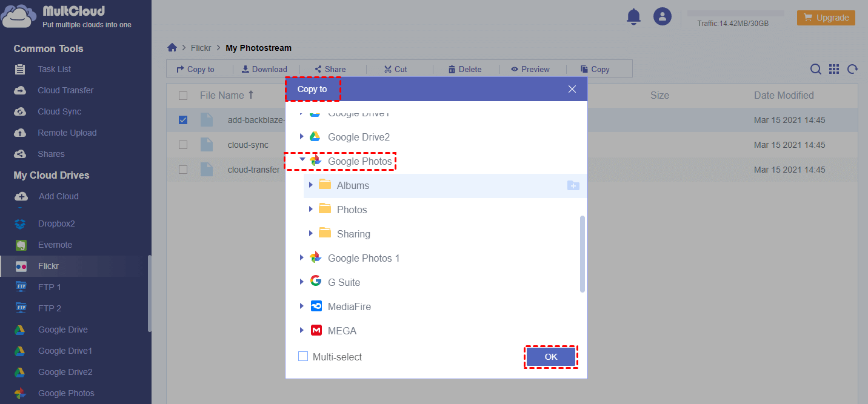Screen dimensions: 868x404
Task: Select MediaFire in the dialog tree
Action: pyautogui.click(x=349, y=306)
